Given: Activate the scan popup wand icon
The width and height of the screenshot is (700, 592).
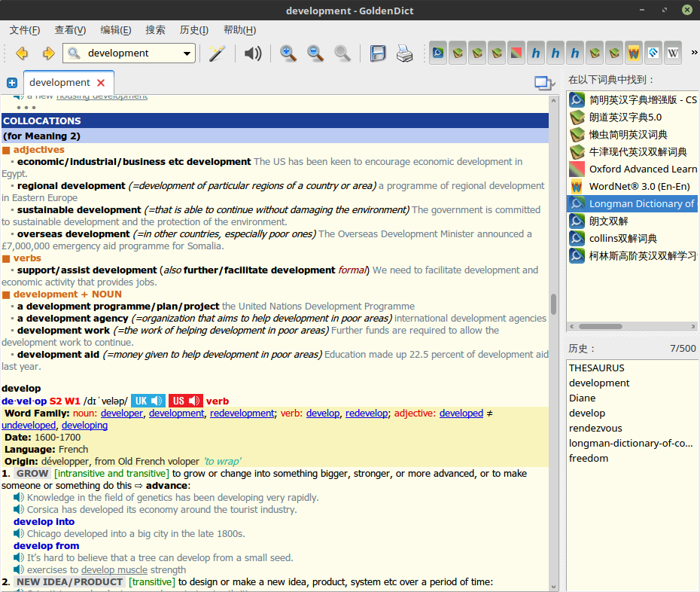Looking at the screenshot, I should 217,53.
